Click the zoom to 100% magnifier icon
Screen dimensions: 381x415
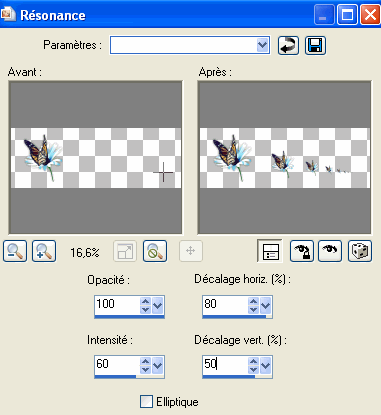155,251
